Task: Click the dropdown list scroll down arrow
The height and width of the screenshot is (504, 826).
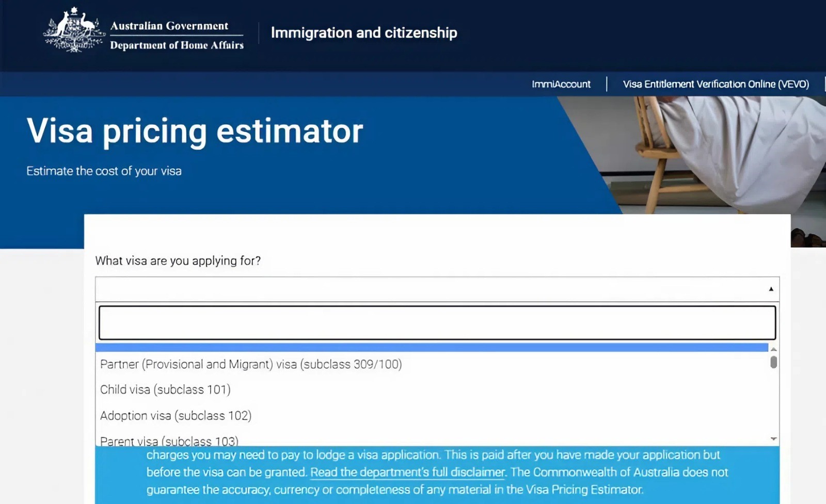Action: tap(773, 439)
